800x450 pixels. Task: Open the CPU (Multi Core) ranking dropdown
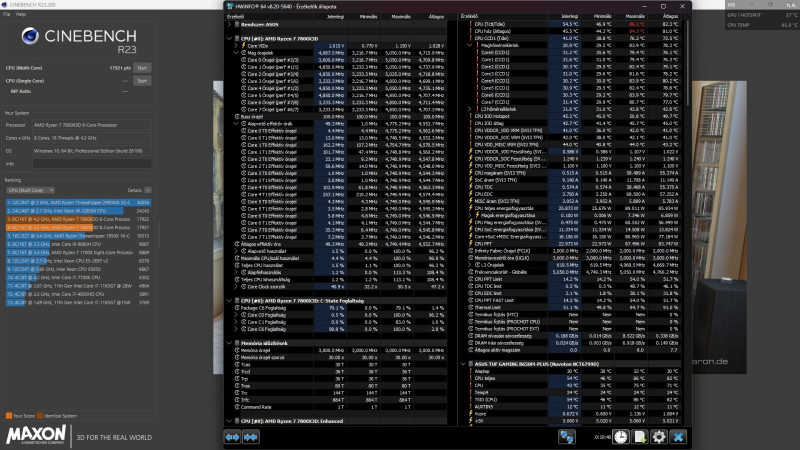[31, 190]
